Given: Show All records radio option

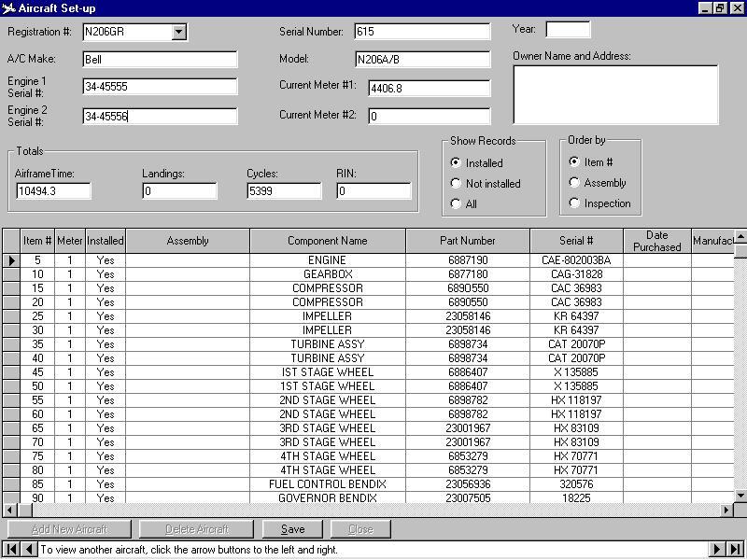Looking at the screenshot, I should 456,203.
